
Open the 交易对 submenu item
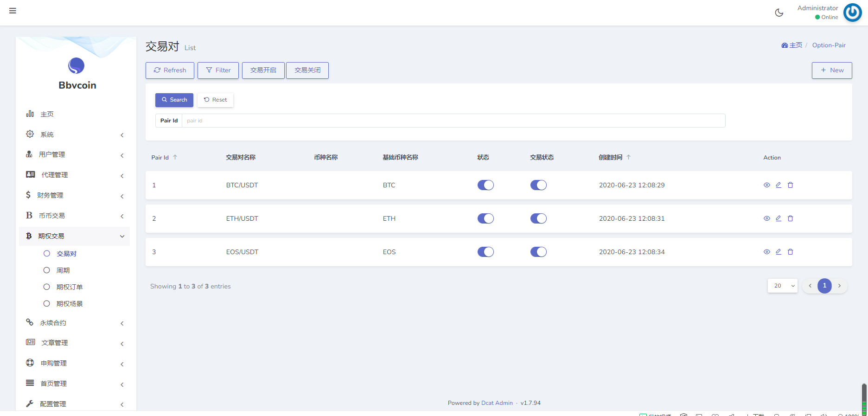[x=66, y=254]
